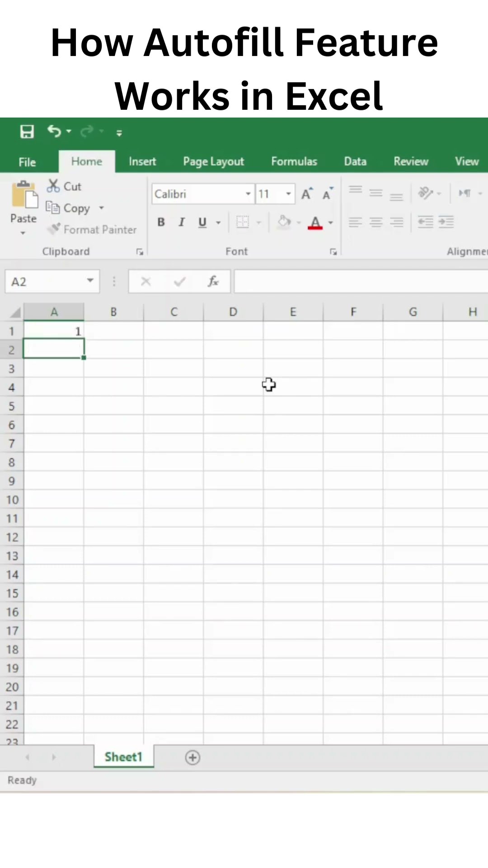Switch to the Insert tab
The image size is (488, 868).
pos(142,161)
